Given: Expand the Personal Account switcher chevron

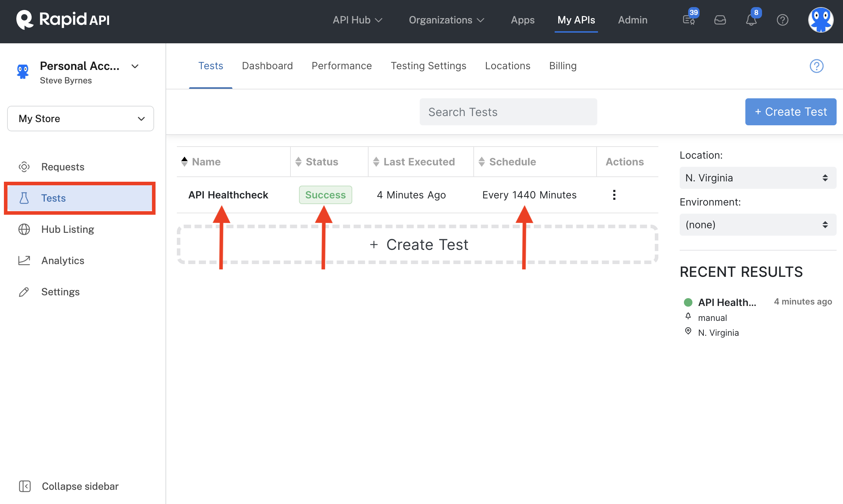Looking at the screenshot, I should click(x=135, y=66).
